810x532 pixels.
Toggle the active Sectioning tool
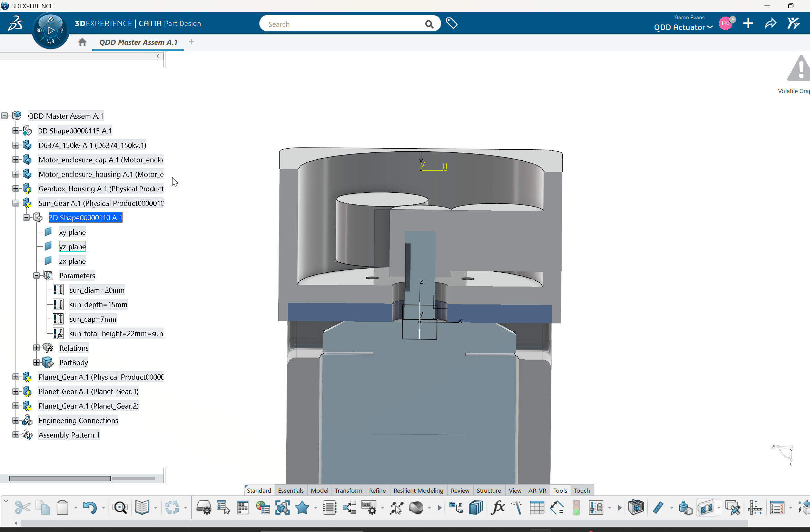pyautogui.click(x=706, y=508)
